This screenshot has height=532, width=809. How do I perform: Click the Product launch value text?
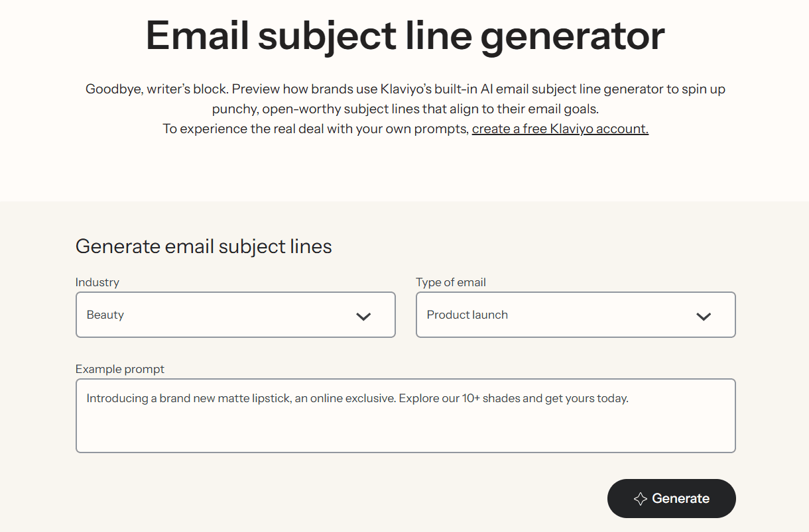point(467,315)
